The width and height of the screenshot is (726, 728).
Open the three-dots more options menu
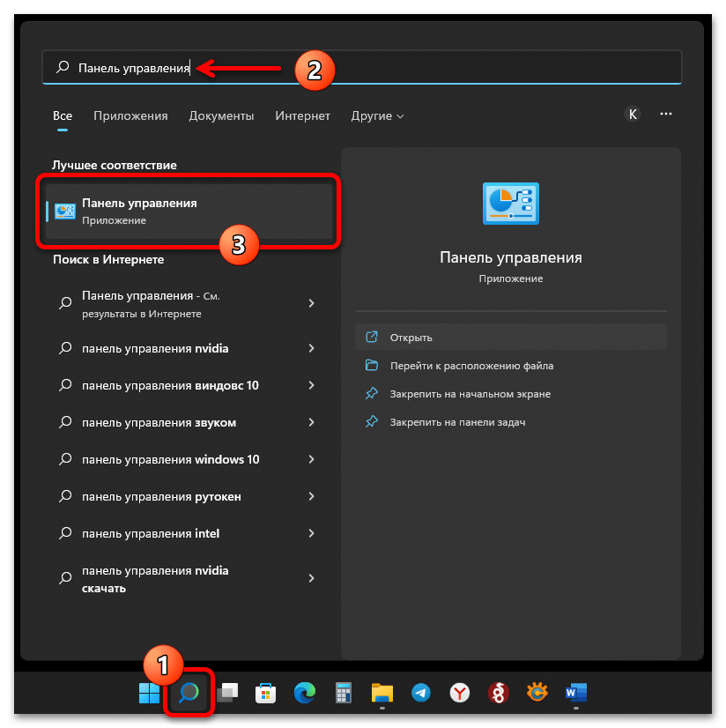click(666, 115)
